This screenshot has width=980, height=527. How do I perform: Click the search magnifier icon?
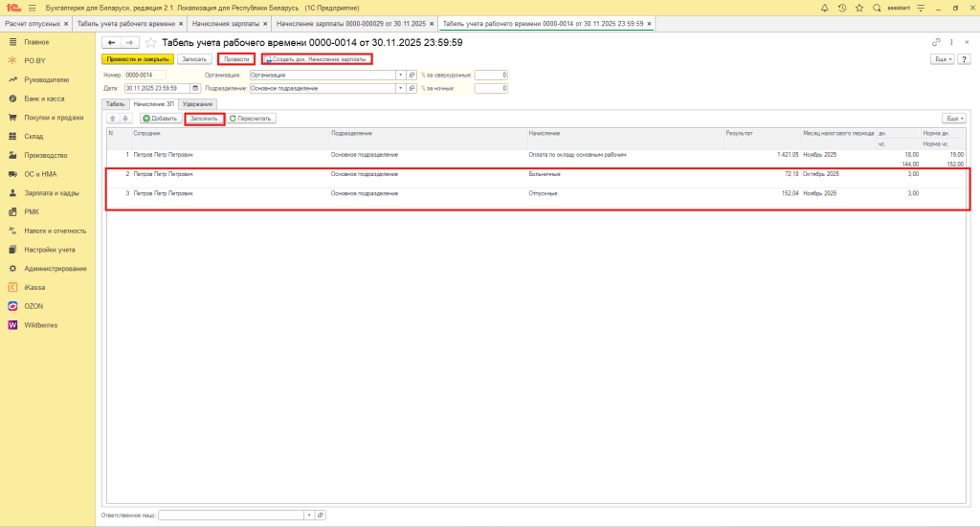[876, 8]
